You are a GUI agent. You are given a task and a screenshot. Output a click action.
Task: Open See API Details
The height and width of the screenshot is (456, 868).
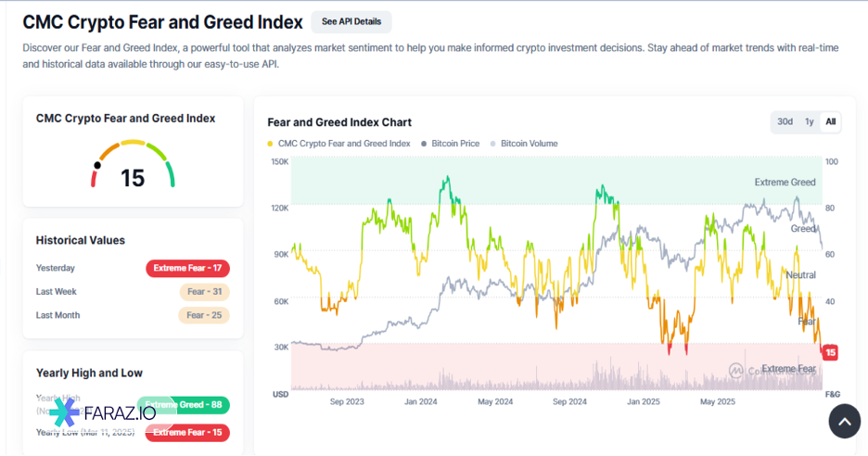tap(351, 22)
